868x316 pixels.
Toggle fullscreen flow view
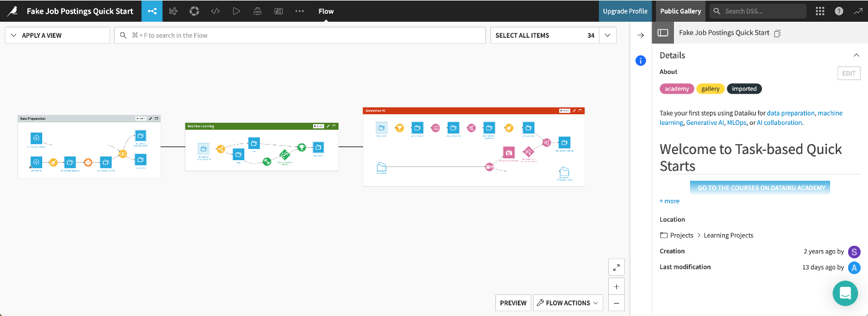[x=616, y=267]
